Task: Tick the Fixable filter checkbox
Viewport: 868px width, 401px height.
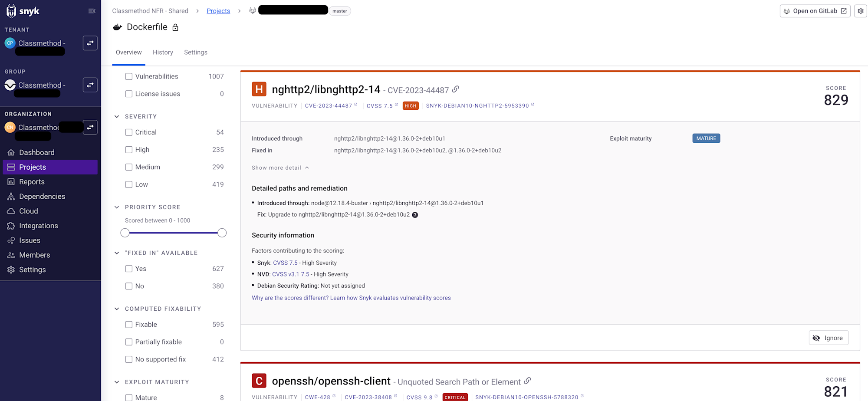Action: click(129, 325)
